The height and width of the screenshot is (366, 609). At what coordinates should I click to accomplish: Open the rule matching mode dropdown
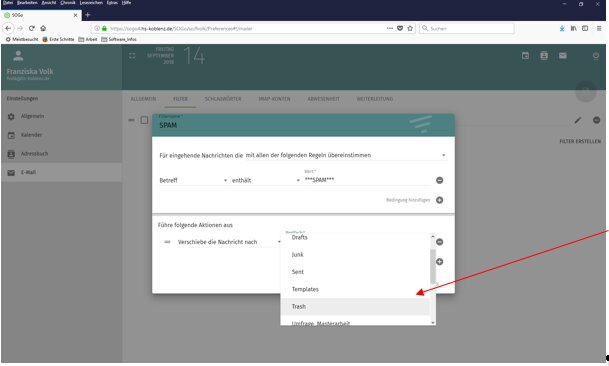345,155
